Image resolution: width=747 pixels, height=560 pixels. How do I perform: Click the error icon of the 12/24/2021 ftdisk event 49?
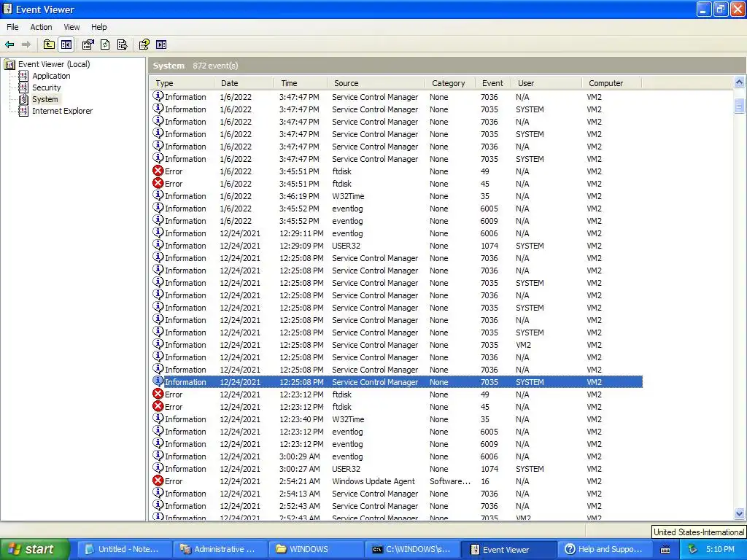pyautogui.click(x=158, y=394)
